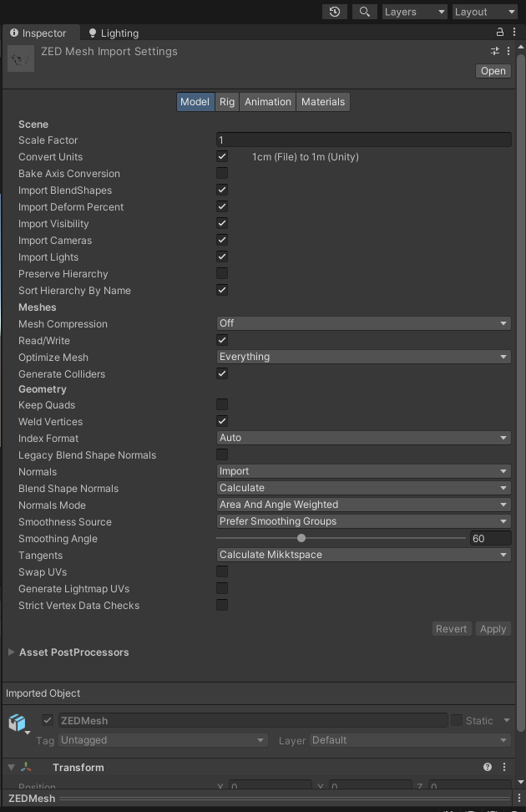
Task: Click the Scale Factor input field
Action: click(x=363, y=140)
